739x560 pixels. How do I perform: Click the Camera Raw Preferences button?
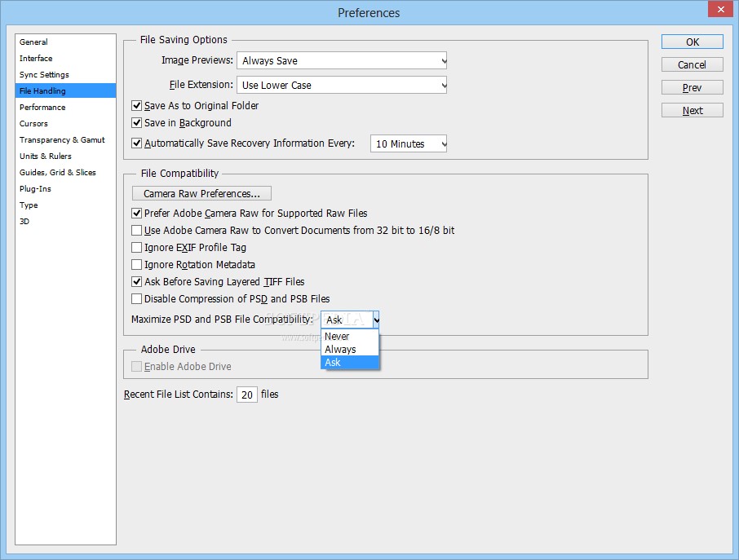(x=201, y=193)
